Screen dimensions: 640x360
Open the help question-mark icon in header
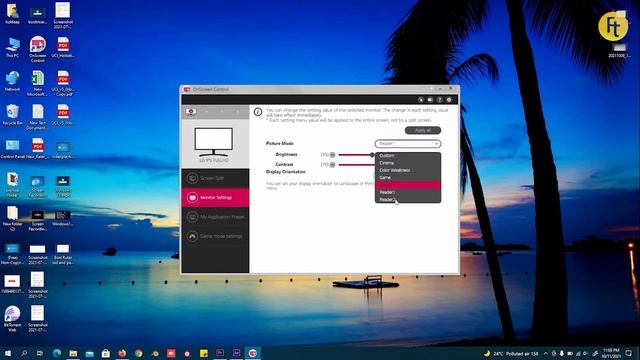click(x=440, y=100)
